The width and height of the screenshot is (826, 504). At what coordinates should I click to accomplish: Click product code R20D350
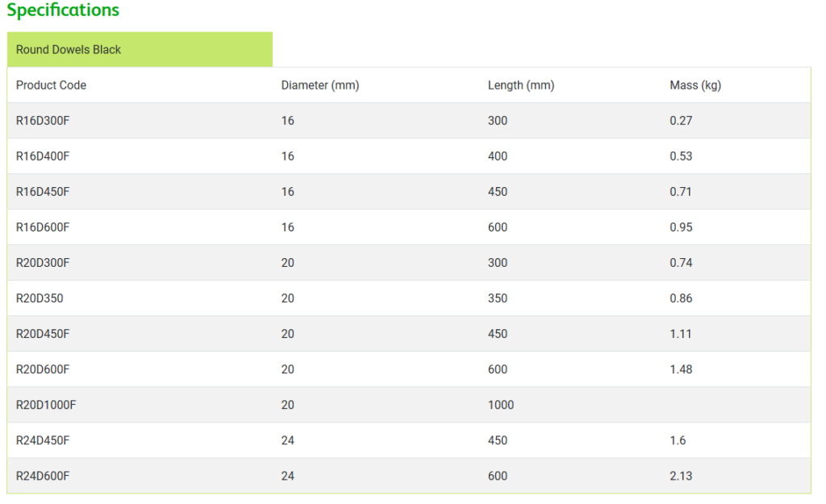tap(40, 298)
